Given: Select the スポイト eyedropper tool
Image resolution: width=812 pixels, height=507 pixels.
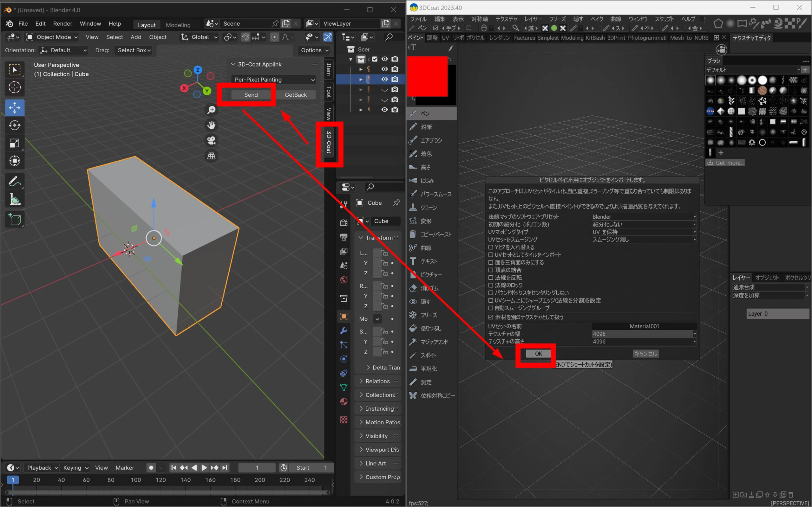Looking at the screenshot, I should 428,355.
